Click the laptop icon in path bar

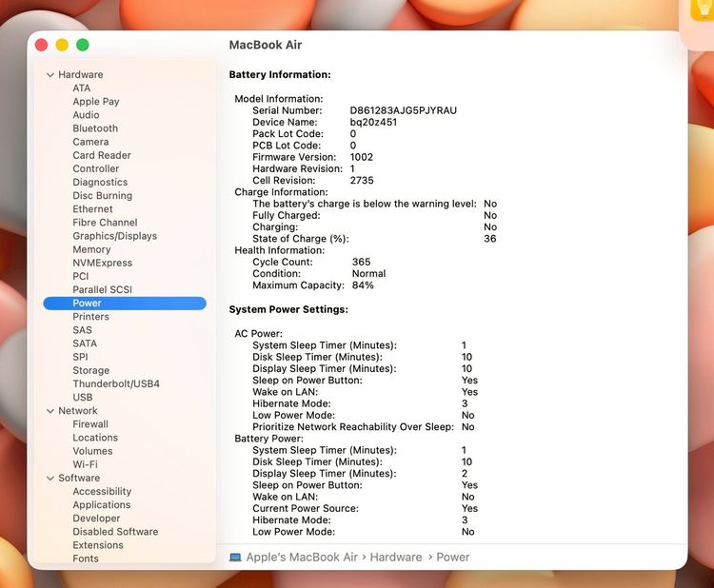tap(235, 558)
